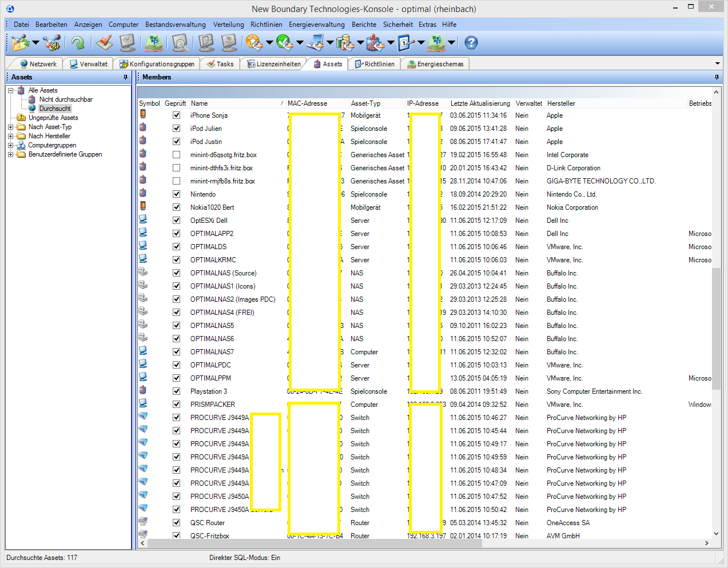Click the pin icon in Assets panel header

[x=125, y=77]
